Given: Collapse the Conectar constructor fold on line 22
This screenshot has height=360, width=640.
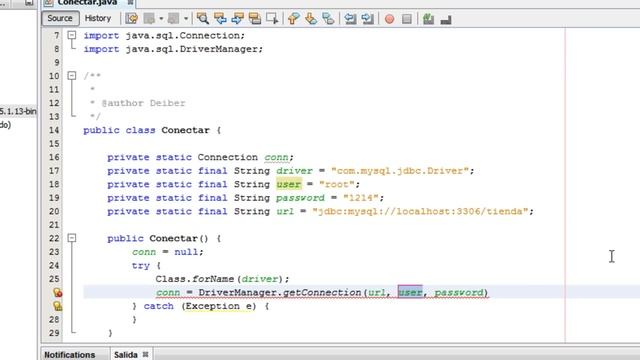Looking at the screenshot, I should [72, 238].
